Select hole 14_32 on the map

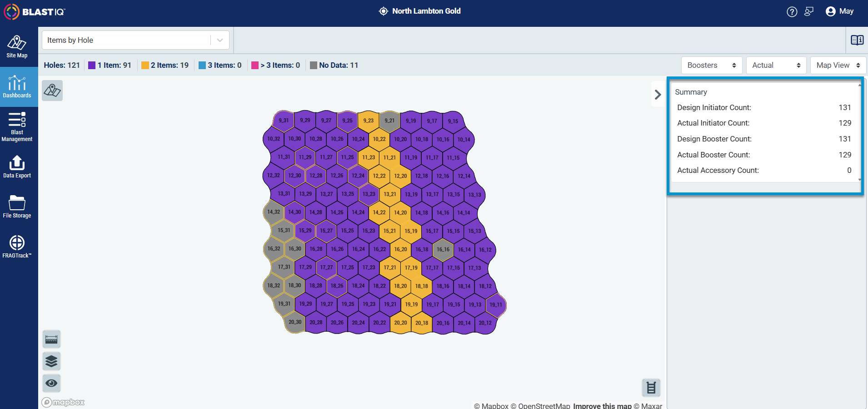click(x=274, y=212)
